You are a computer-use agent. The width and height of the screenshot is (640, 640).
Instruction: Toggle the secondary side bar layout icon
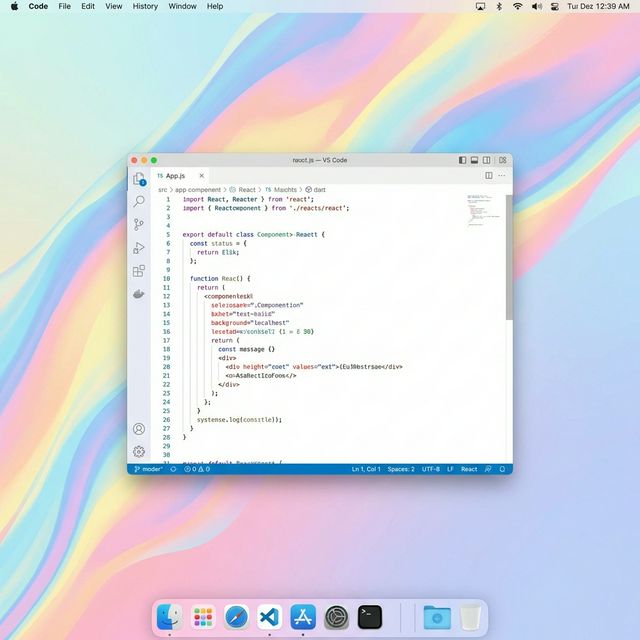tap(487, 160)
